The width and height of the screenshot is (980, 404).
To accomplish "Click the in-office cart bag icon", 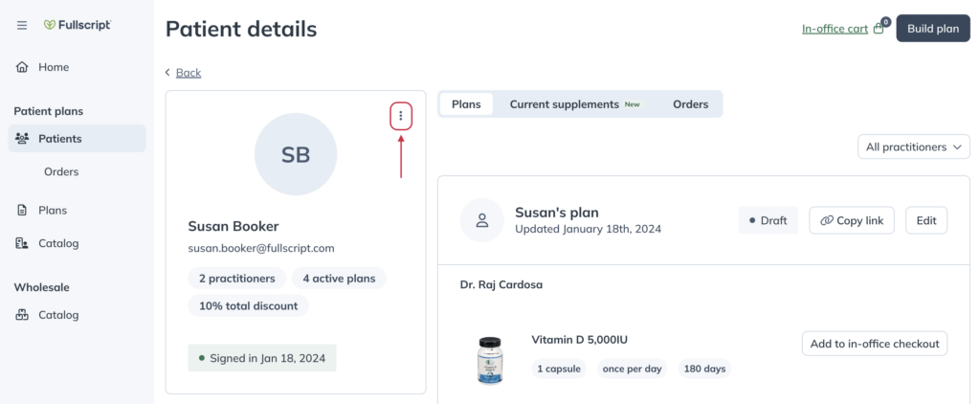I will [880, 28].
